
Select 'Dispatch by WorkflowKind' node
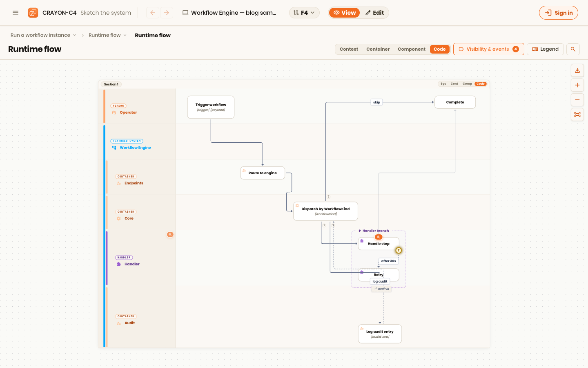pyautogui.click(x=325, y=211)
